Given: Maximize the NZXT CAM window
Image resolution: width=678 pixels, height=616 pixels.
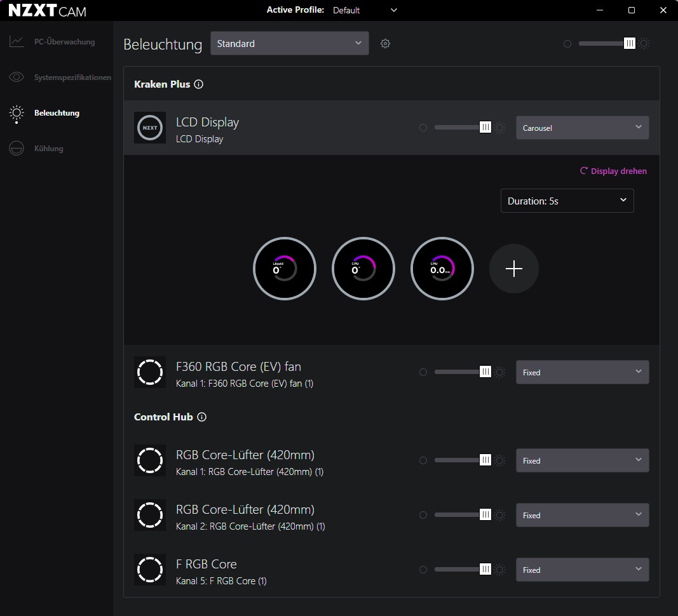Looking at the screenshot, I should 632,10.
